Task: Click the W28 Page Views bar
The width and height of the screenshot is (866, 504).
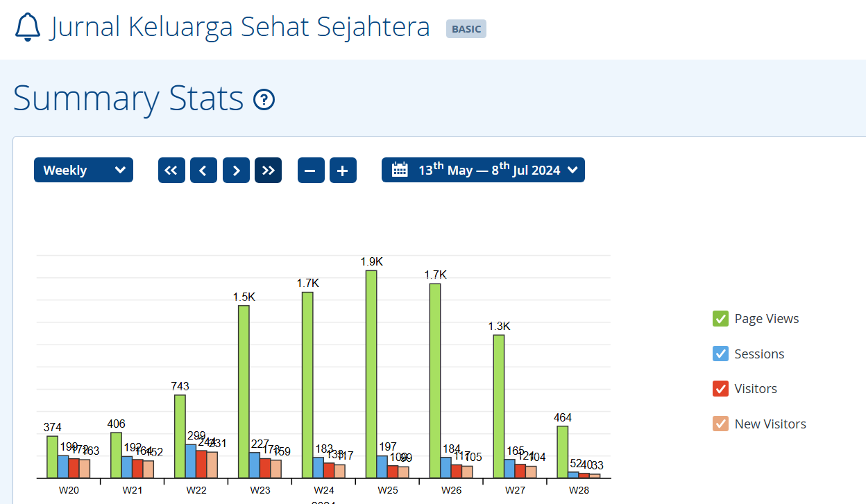Action: tap(563, 452)
